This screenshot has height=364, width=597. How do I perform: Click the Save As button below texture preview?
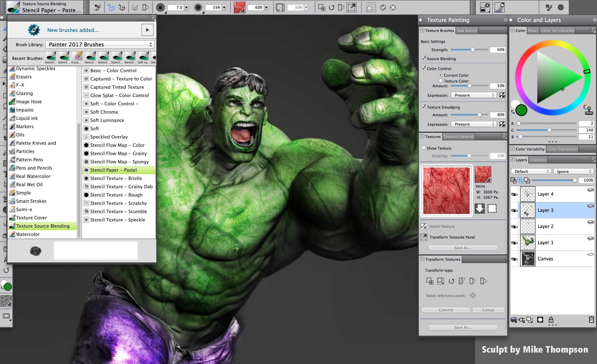[463, 248]
